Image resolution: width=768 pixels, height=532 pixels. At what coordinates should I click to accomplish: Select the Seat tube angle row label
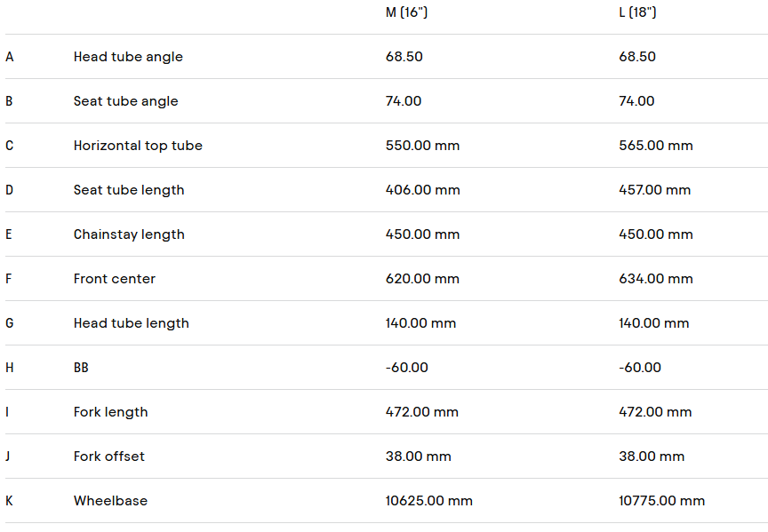pos(125,101)
